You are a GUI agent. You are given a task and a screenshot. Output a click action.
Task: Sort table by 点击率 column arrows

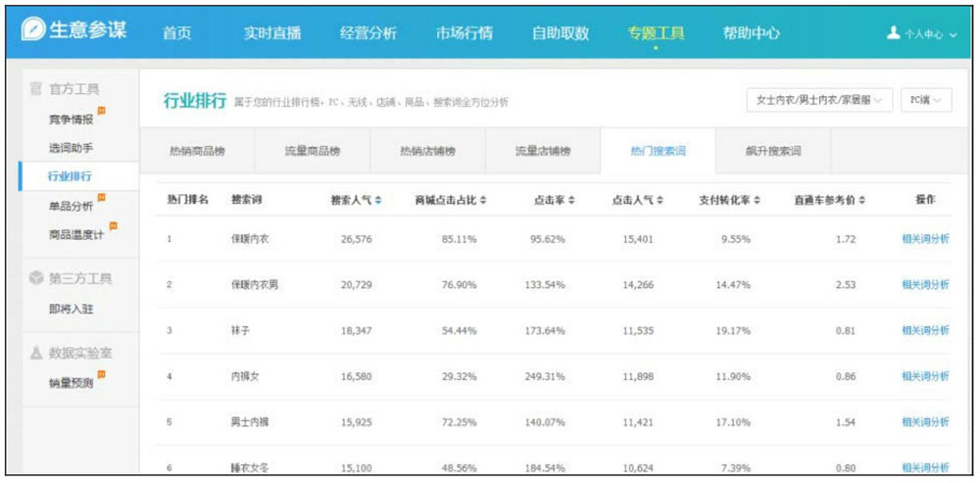tap(571, 200)
